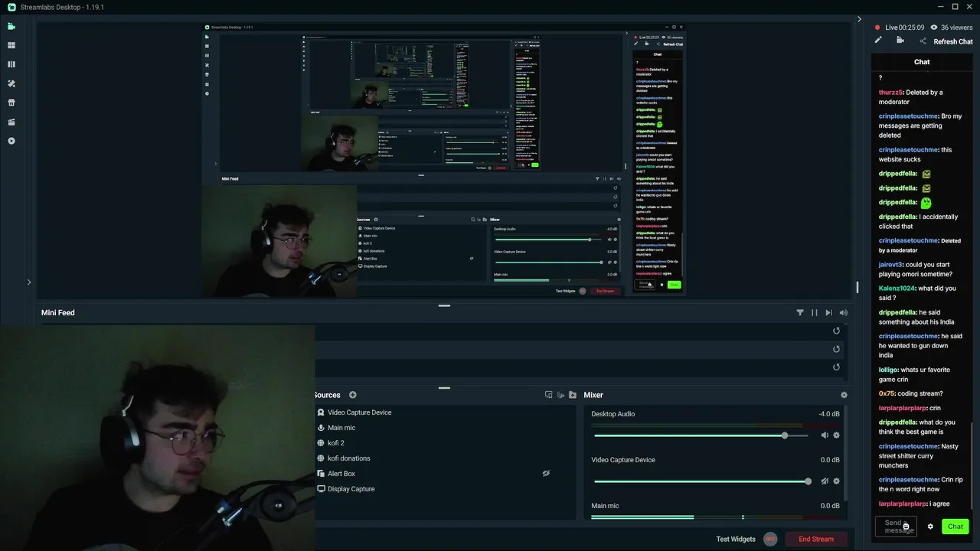The image size is (980, 551).
Task: Mute Mini Feed event sounds
Action: (x=844, y=312)
